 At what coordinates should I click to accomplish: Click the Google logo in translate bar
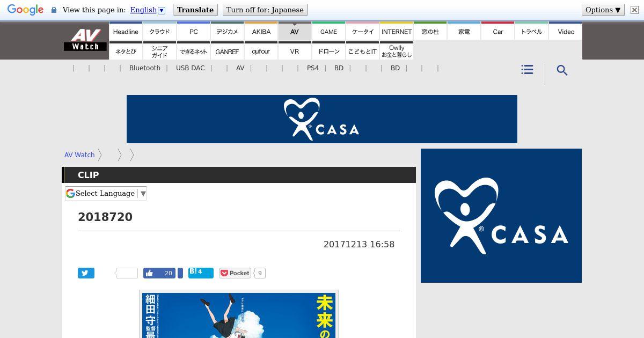pyautogui.click(x=25, y=10)
